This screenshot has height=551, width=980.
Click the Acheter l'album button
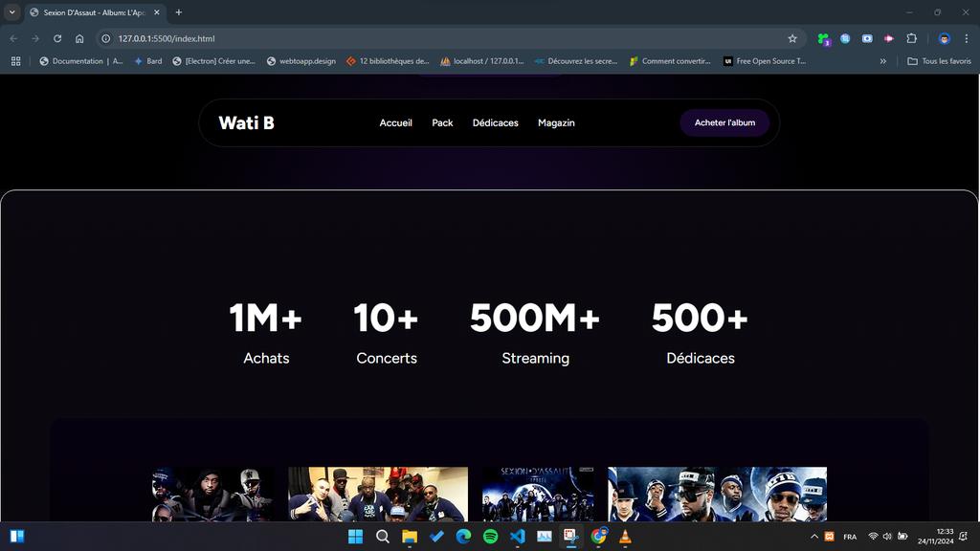tap(724, 123)
